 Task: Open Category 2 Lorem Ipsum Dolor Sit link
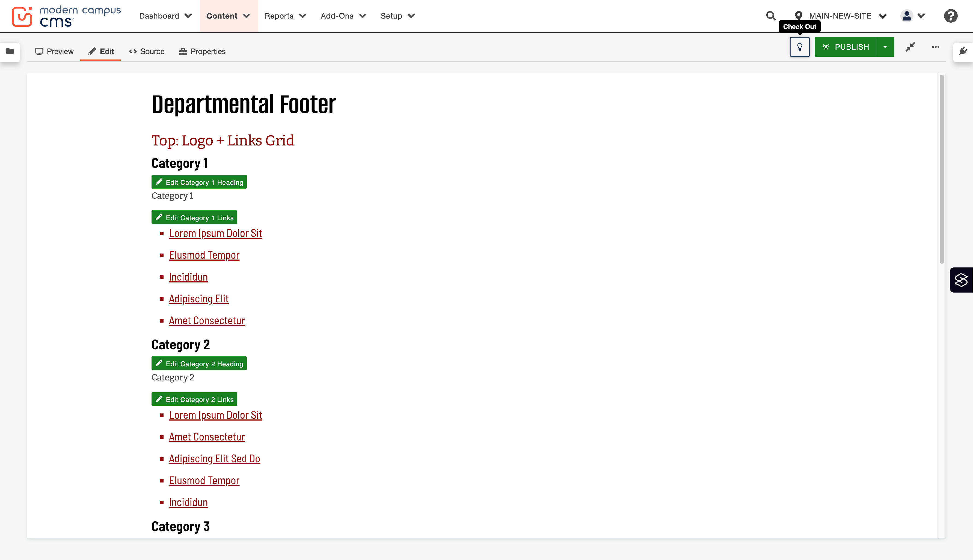coord(215,415)
